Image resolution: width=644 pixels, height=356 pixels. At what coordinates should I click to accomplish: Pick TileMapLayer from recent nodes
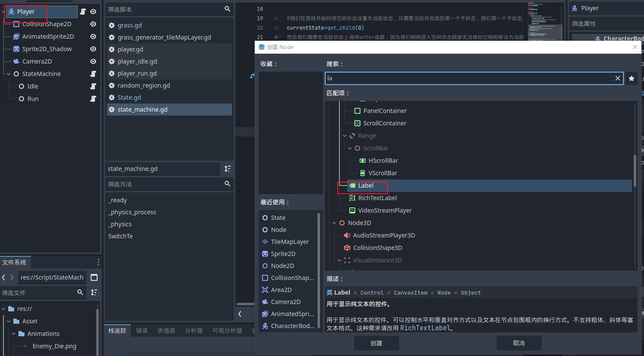[290, 242]
